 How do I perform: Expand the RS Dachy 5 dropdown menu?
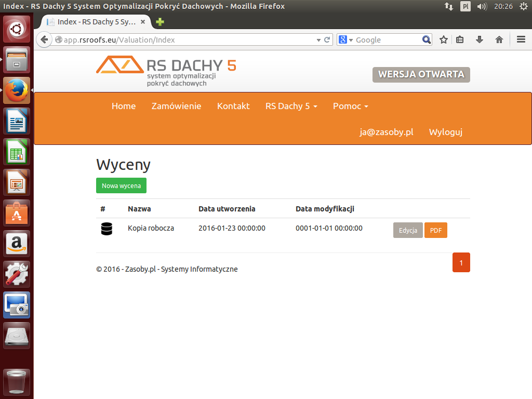click(291, 106)
